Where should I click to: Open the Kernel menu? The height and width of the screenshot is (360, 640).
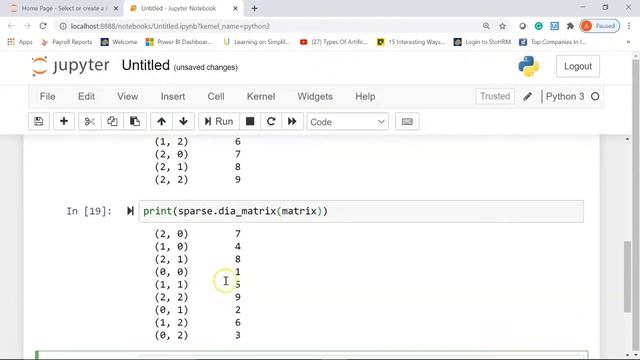click(x=261, y=97)
